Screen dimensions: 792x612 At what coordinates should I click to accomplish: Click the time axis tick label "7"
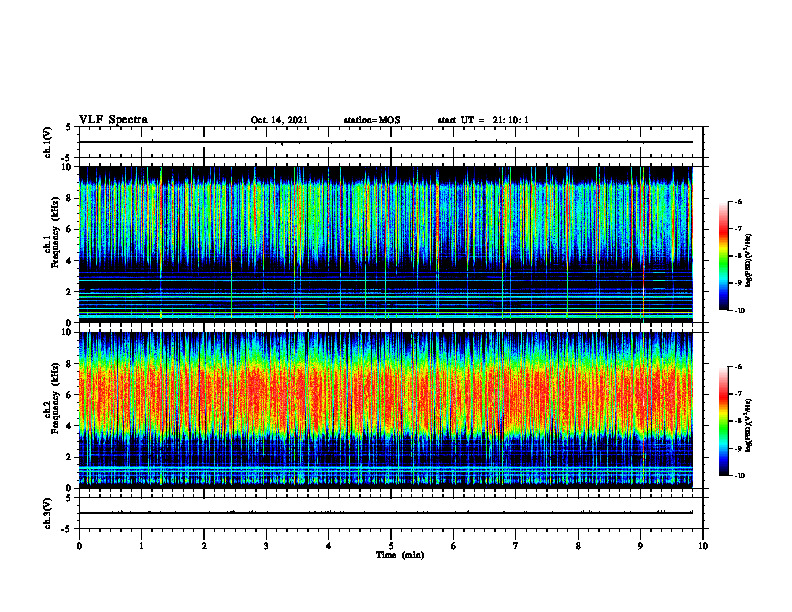516,546
